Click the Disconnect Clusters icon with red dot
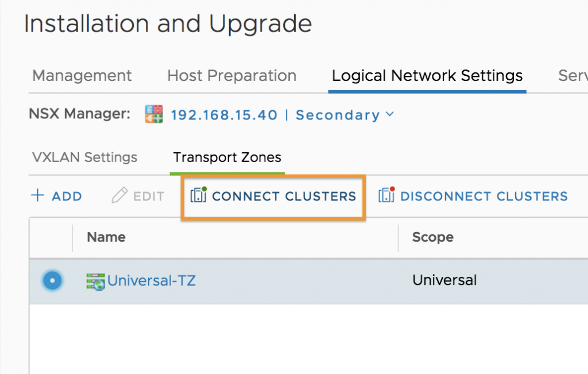 [386, 194]
